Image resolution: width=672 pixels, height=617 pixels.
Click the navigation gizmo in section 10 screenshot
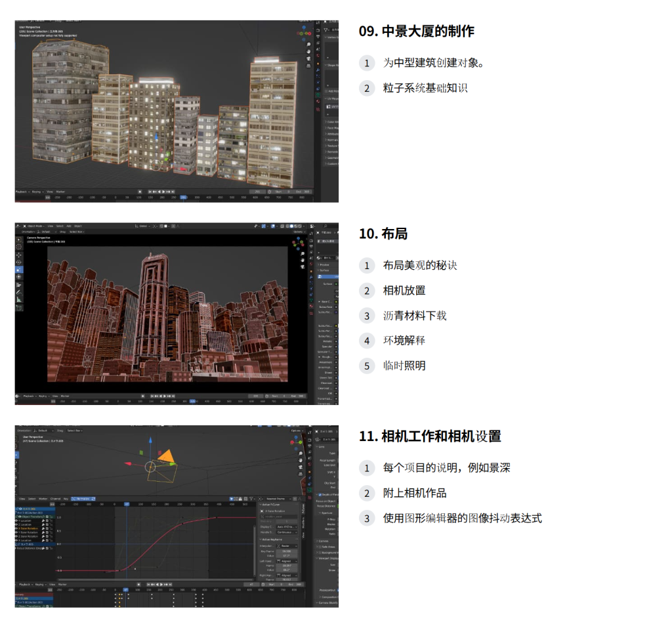(x=299, y=244)
